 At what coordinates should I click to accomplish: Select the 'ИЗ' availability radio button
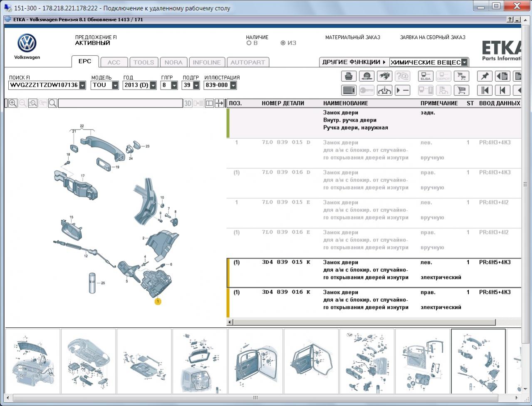283,43
